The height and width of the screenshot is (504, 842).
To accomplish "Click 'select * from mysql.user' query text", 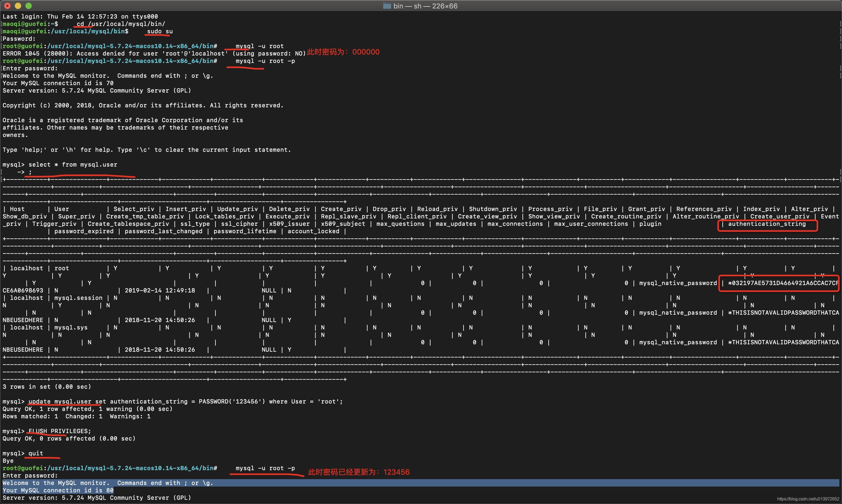I will (73, 165).
